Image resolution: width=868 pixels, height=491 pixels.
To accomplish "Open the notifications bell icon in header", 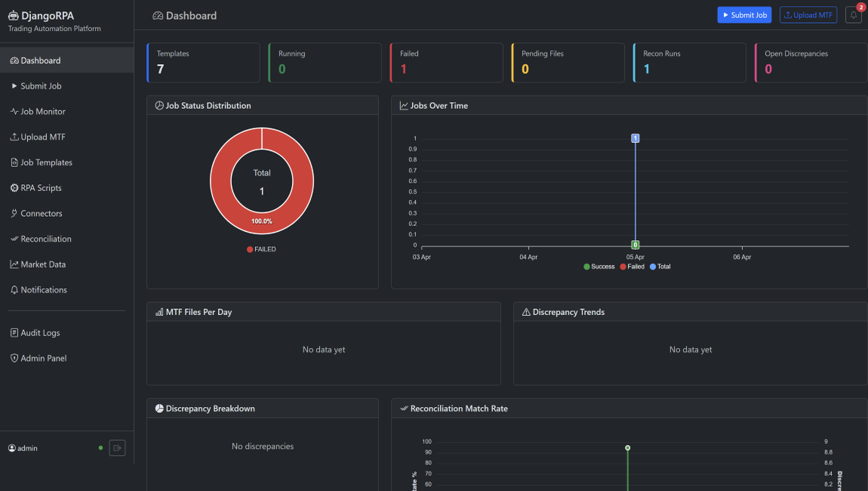I will click(x=853, y=14).
